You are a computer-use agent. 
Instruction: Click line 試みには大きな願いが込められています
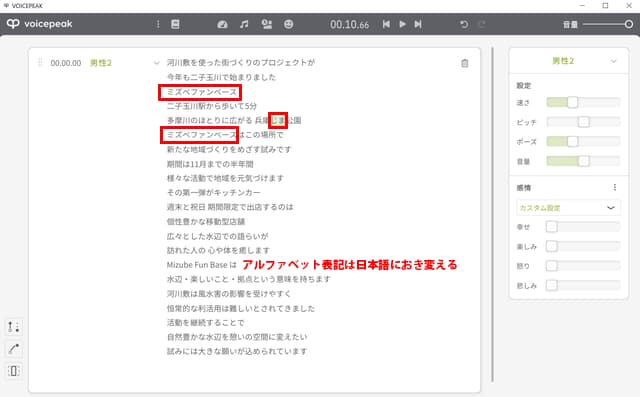click(237, 351)
